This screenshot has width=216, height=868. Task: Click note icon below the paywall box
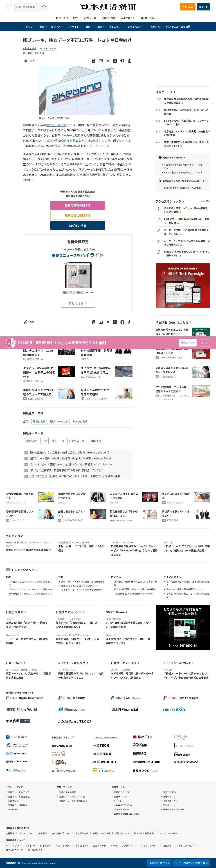coord(108,322)
